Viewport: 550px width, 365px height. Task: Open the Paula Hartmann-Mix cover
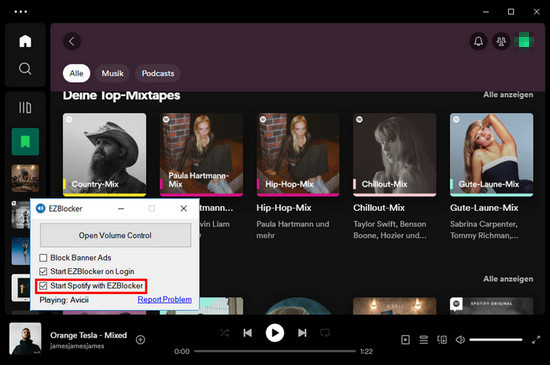[x=201, y=154]
